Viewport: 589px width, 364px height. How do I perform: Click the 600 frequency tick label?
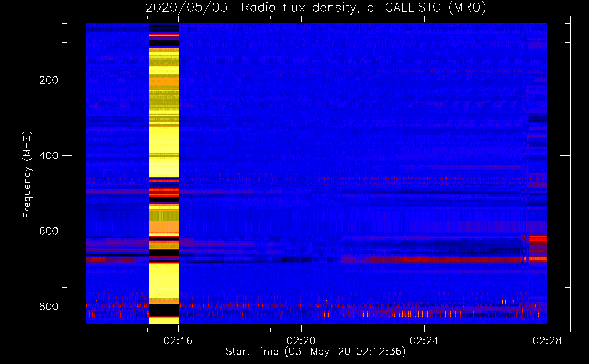[49, 231]
